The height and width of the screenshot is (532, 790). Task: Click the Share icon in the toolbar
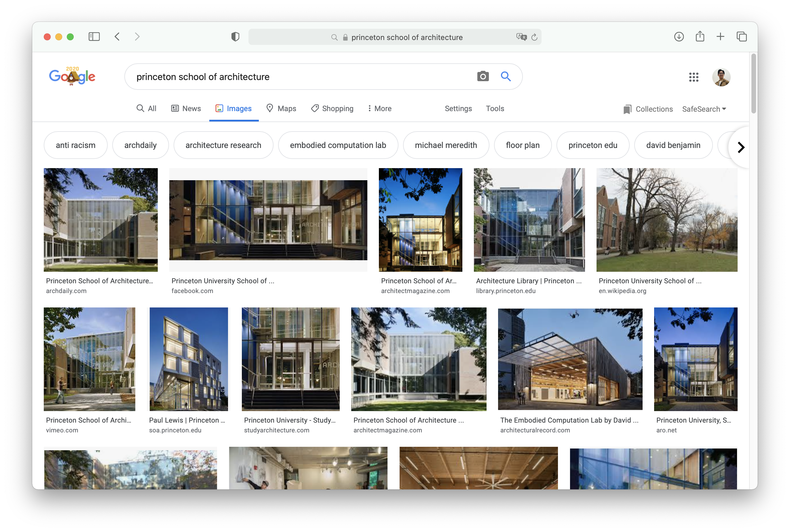click(x=700, y=37)
